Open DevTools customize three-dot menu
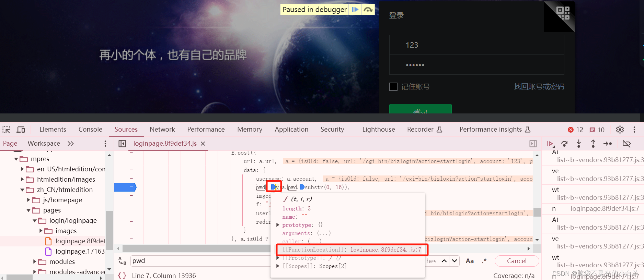The width and height of the screenshot is (644, 280). click(634, 130)
